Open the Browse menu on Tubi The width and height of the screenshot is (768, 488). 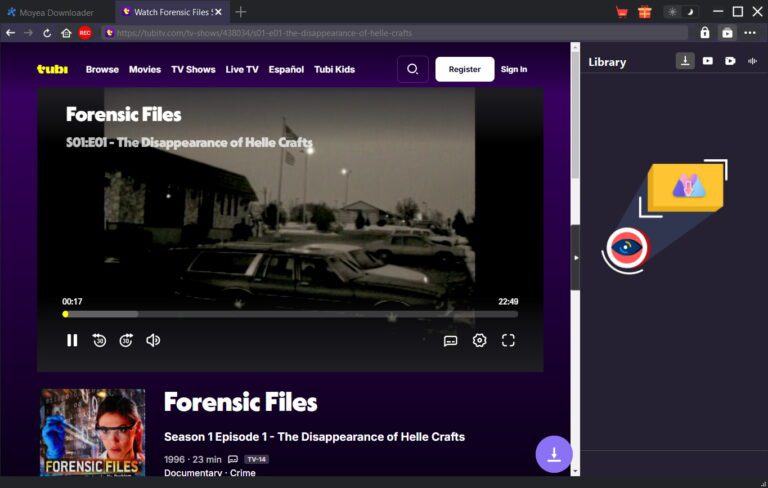(102, 70)
